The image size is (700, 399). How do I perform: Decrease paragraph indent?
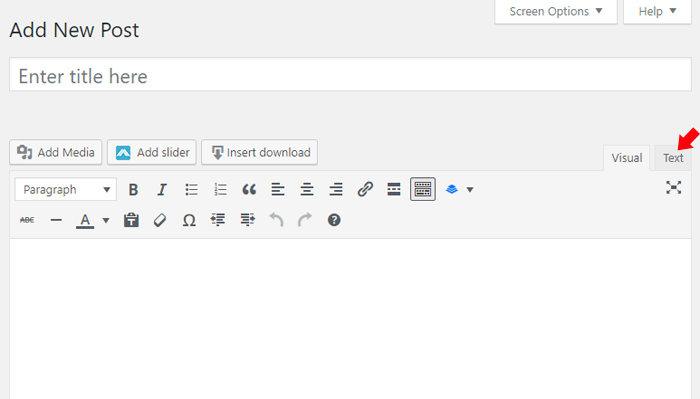[x=218, y=220]
